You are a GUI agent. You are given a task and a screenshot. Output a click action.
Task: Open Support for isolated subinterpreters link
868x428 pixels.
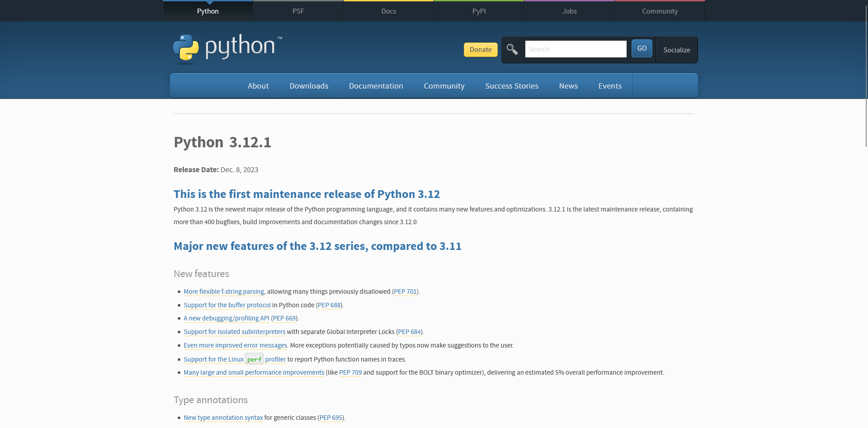tap(234, 332)
